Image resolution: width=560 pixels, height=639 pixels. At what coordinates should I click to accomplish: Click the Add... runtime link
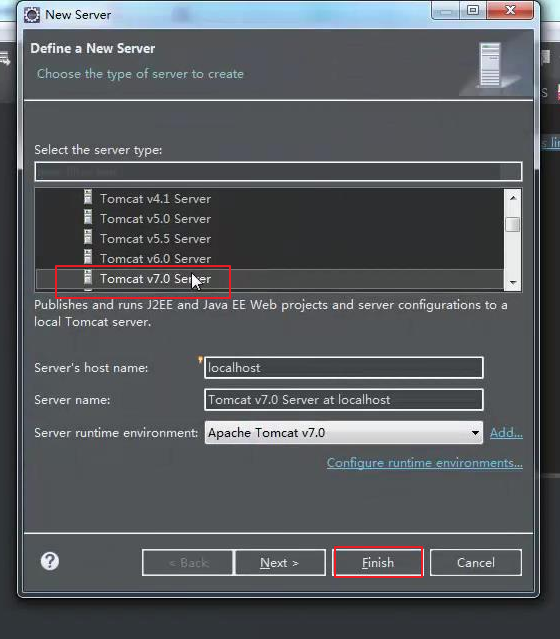point(506,433)
